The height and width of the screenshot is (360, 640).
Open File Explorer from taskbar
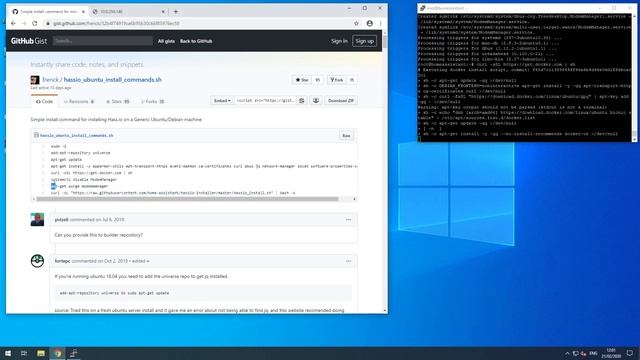[41, 353]
